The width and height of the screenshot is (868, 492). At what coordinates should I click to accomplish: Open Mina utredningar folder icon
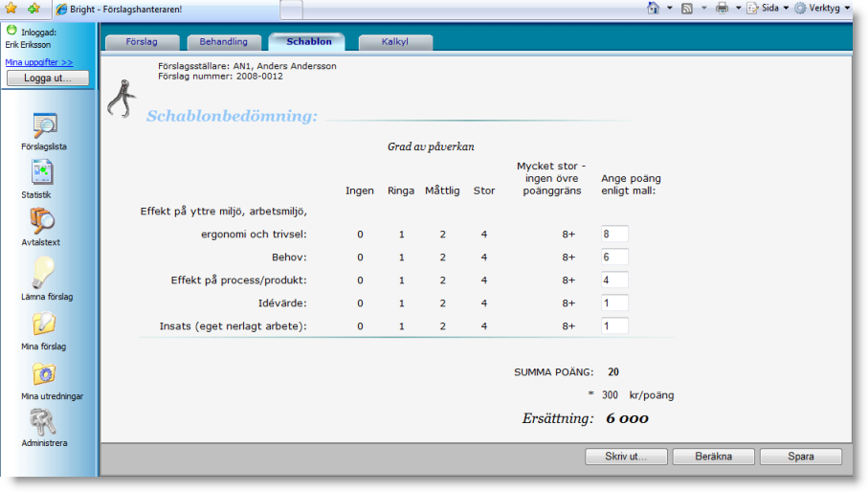[x=44, y=374]
